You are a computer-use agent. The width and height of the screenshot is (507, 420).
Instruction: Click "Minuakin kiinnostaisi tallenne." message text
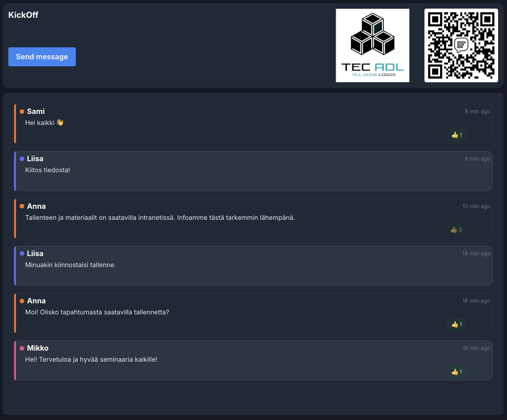(x=71, y=265)
